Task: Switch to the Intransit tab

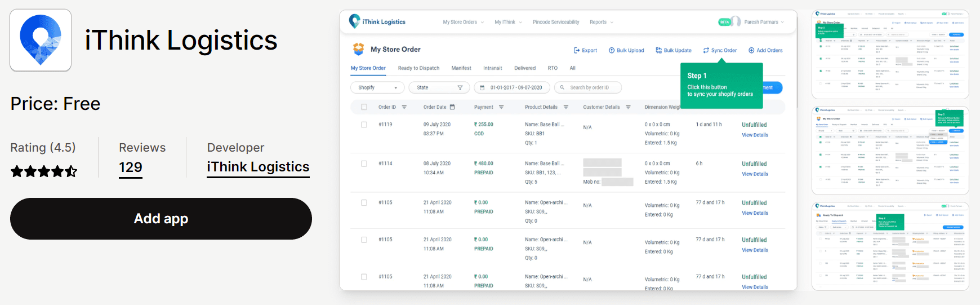Action: [x=492, y=68]
